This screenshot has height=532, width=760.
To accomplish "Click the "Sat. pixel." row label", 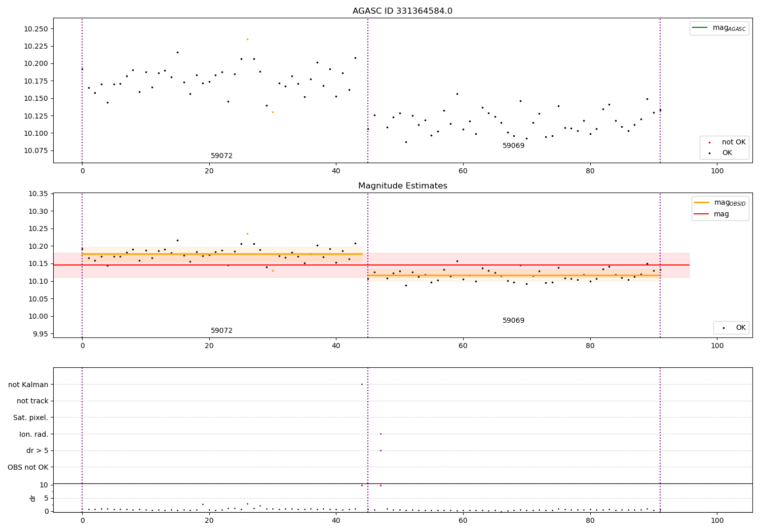I will [x=31, y=417].
